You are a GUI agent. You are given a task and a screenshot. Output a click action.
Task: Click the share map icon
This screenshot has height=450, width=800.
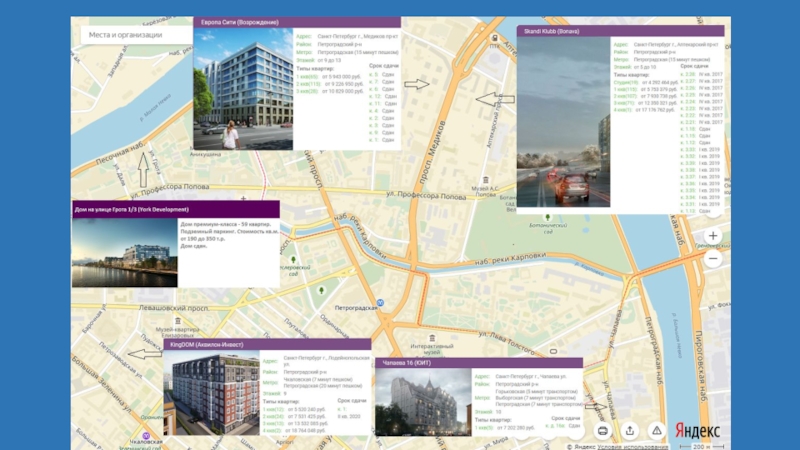coord(630,431)
